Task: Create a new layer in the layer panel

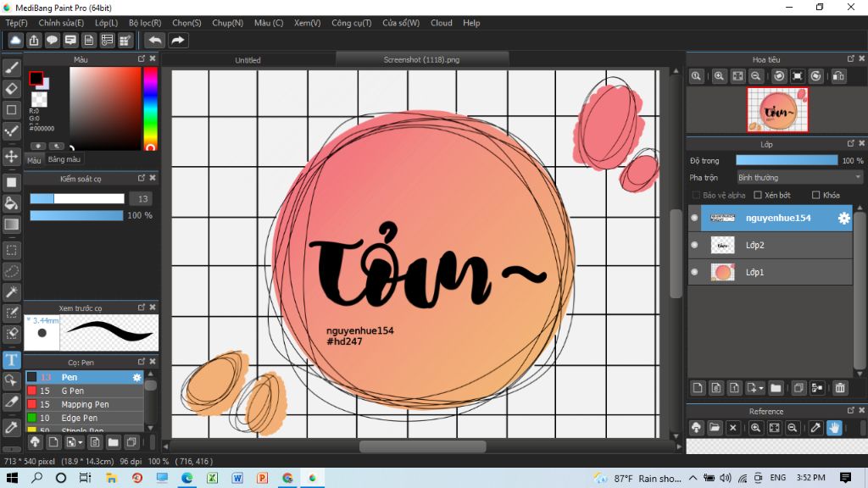Action: (698, 388)
